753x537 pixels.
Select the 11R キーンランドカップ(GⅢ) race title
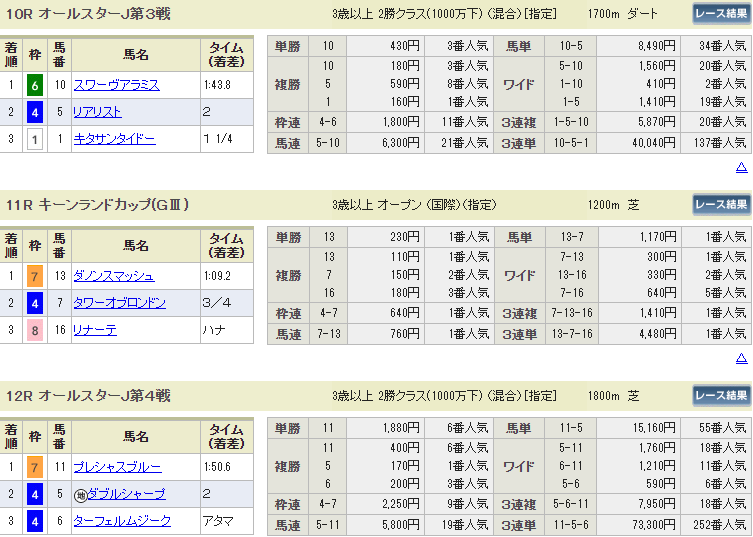97,205
